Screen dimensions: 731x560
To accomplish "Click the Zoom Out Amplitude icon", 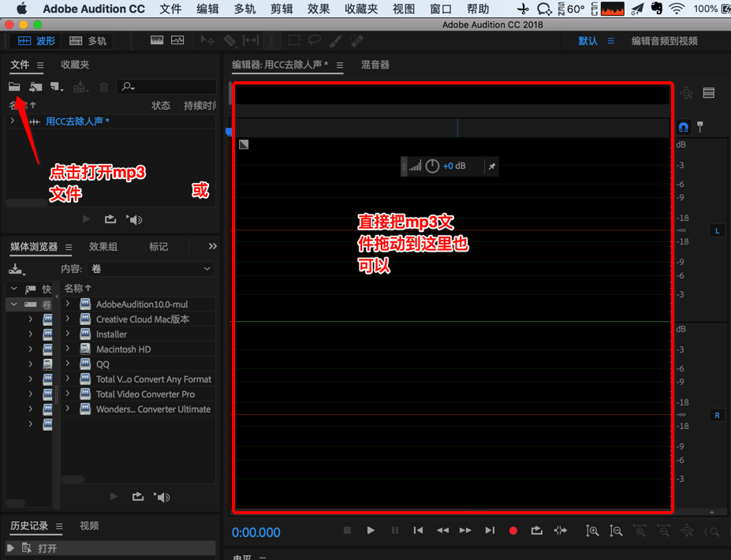I will click(616, 531).
